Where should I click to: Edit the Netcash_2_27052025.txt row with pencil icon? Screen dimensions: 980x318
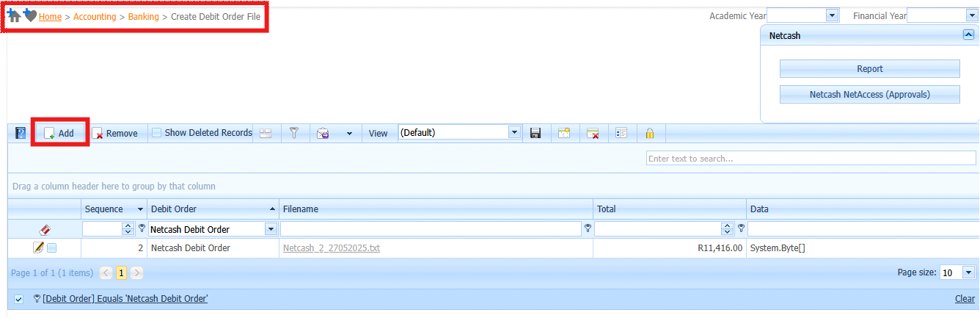pos(39,247)
